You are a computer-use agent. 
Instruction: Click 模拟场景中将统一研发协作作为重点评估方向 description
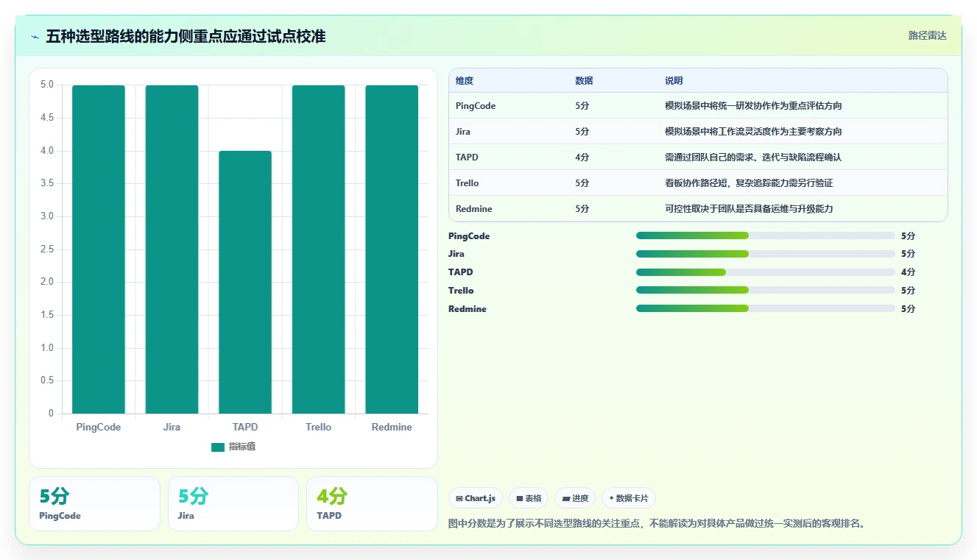point(753,106)
